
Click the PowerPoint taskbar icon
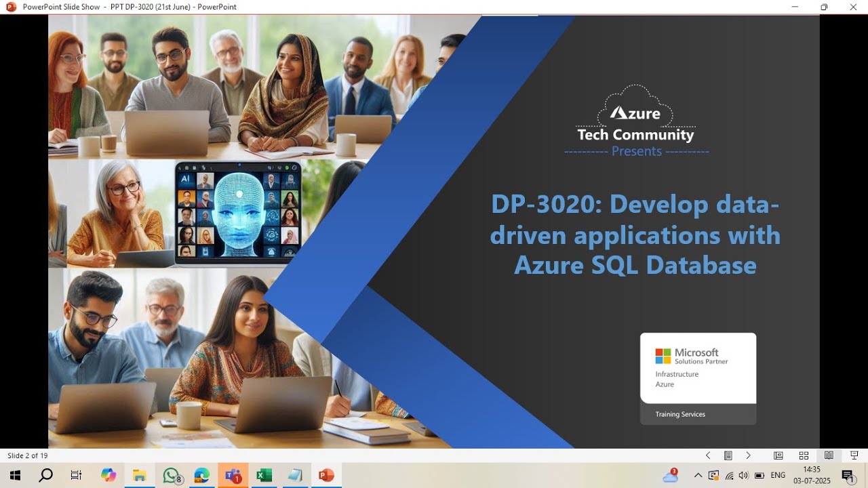pos(326,475)
